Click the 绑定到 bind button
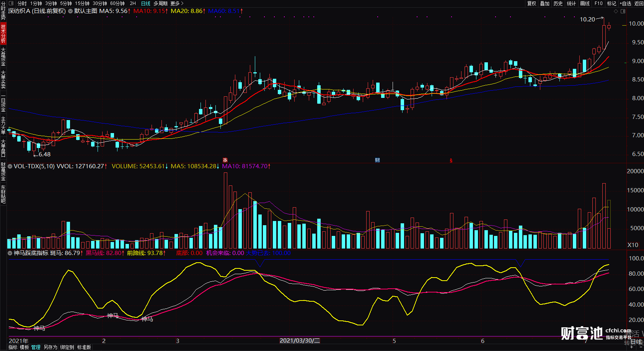 tap(67, 347)
